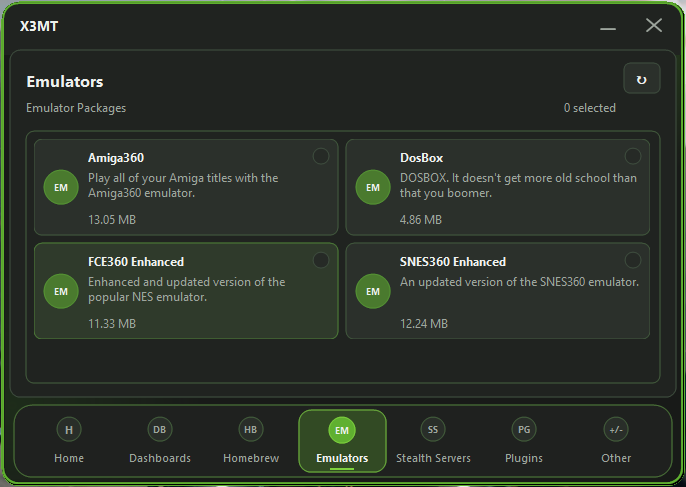Select the SNES360 Enhanced radio circle

pos(633,260)
